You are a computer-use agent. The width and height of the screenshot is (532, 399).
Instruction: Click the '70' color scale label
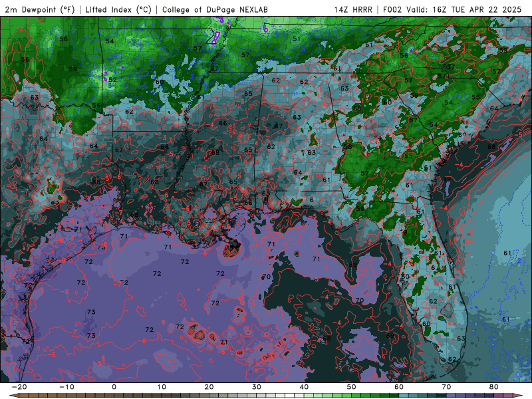pyautogui.click(x=446, y=387)
